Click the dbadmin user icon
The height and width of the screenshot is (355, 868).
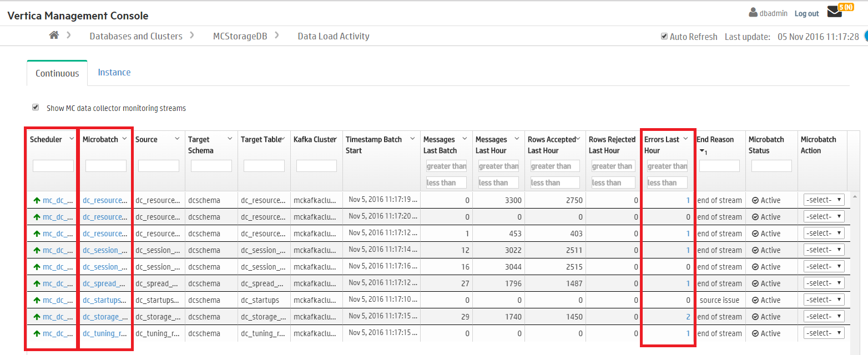753,12
